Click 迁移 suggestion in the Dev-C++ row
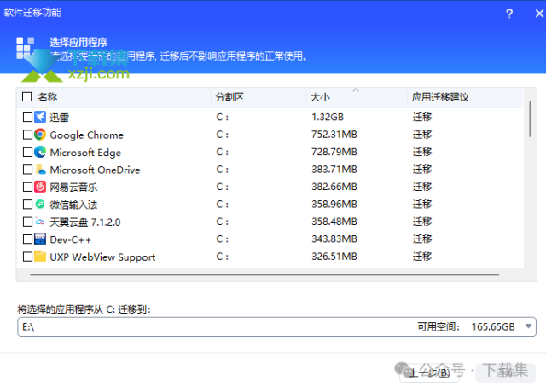The height and width of the screenshot is (392, 546). pos(422,239)
